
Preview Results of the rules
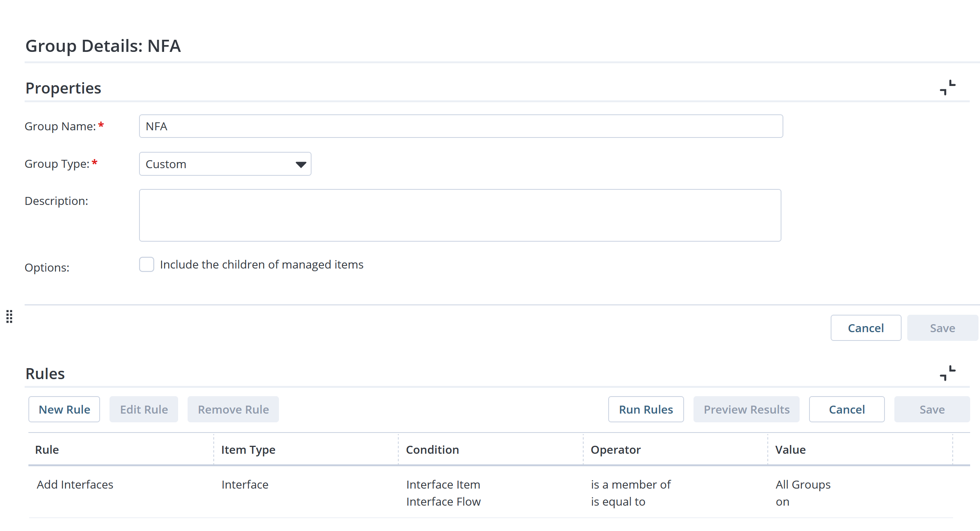[747, 409]
